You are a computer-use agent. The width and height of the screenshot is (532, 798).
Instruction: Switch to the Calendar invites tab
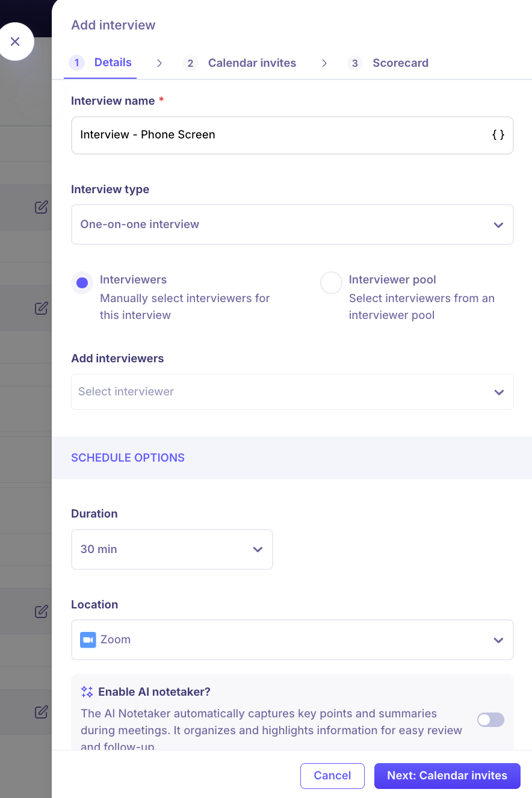252,63
